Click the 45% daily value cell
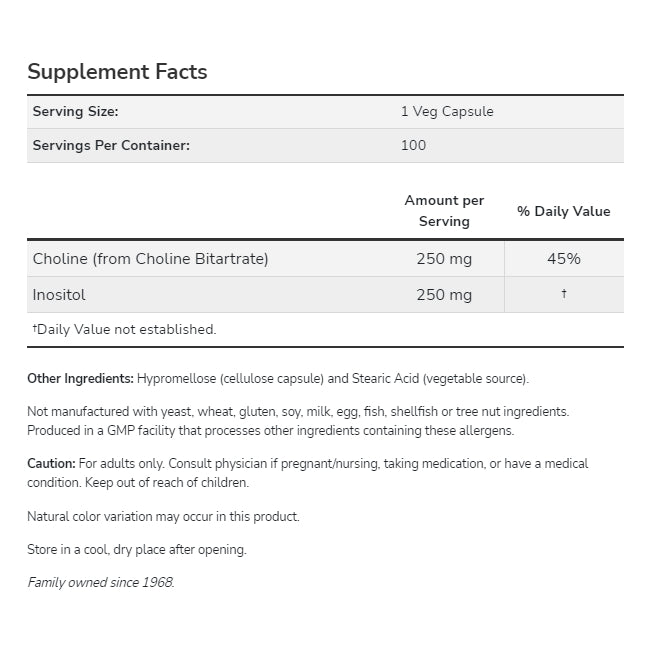The height and width of the screenshot is (650, 650). point(564,259)
